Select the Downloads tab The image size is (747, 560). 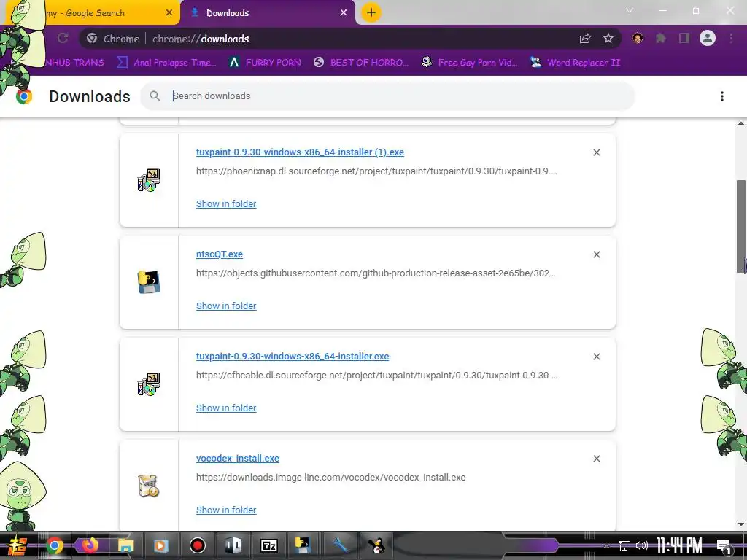267,13
